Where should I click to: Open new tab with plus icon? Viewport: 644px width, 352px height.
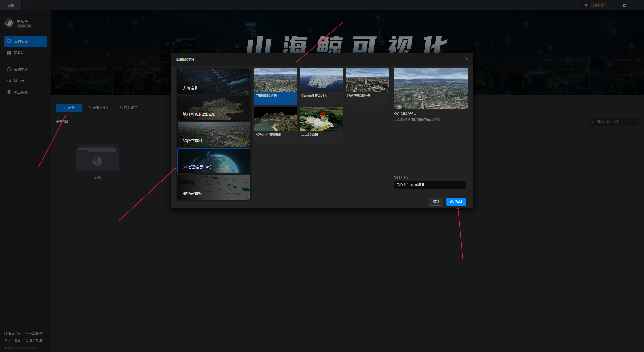tap(27, 5)
